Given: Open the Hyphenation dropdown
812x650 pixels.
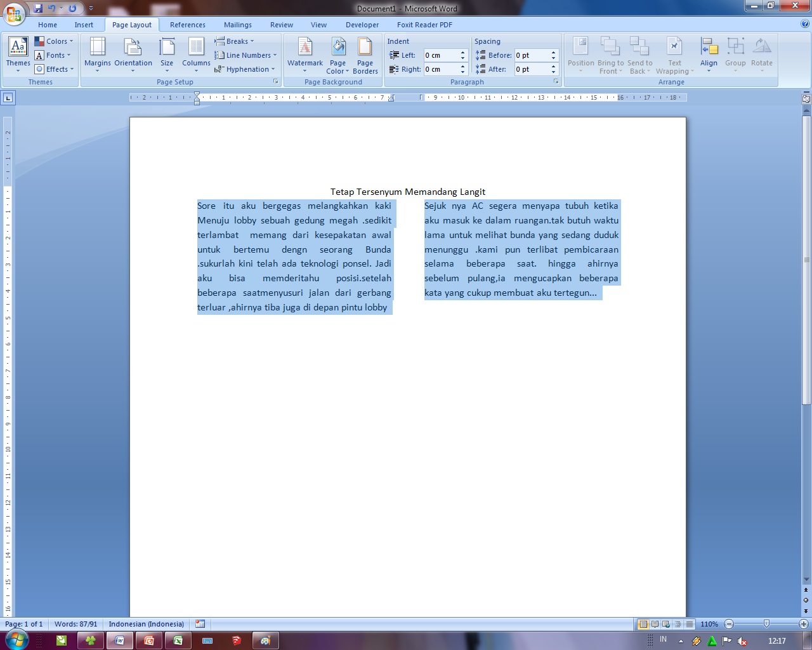Looking at the screenshot, I should point(246,69).
